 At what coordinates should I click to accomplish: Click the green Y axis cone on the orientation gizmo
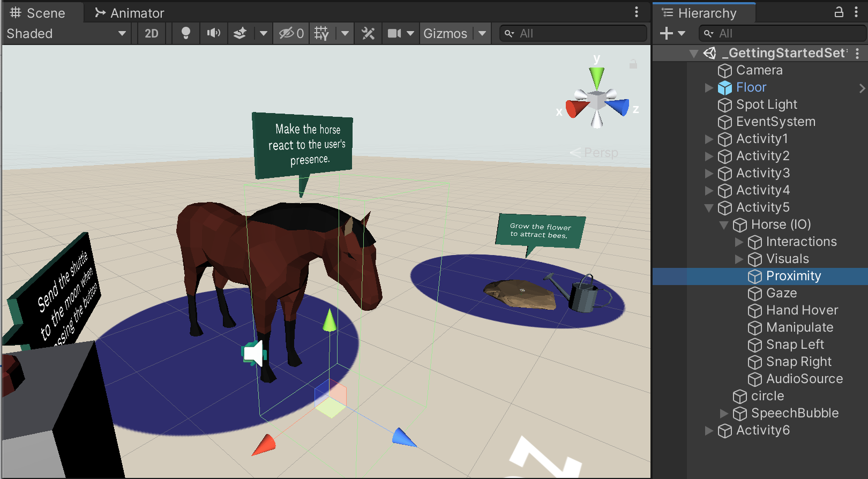596,77
